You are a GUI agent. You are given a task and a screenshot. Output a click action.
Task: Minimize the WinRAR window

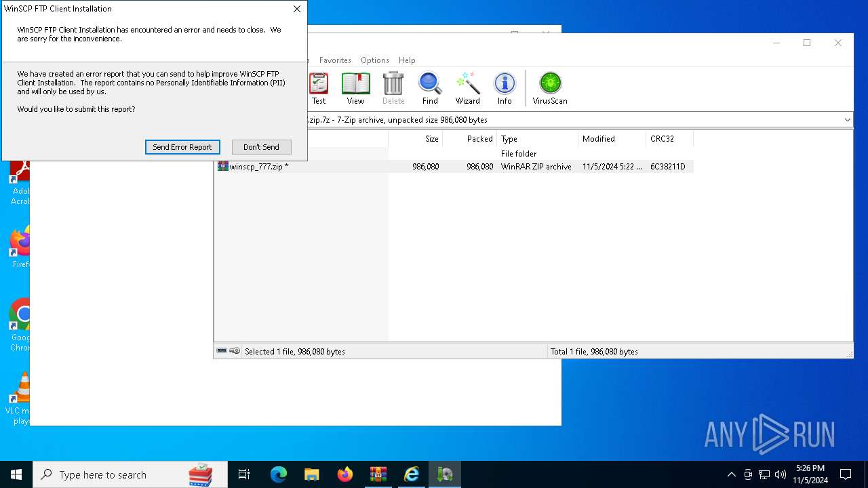click(776, 43)
